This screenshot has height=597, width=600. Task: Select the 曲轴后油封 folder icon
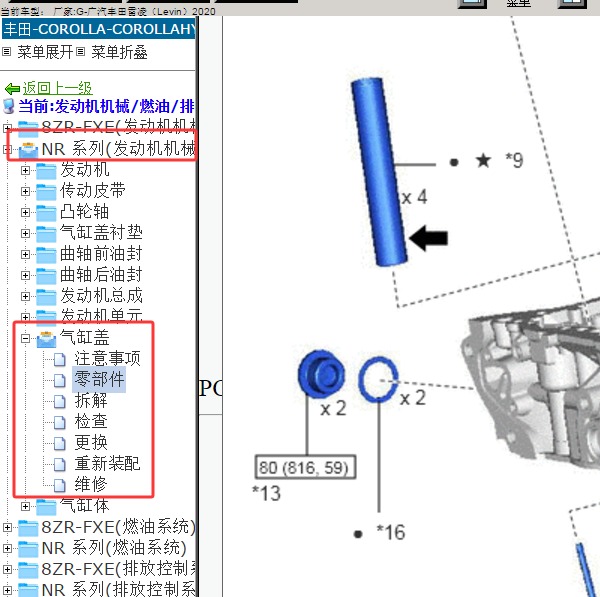[46, 276]
